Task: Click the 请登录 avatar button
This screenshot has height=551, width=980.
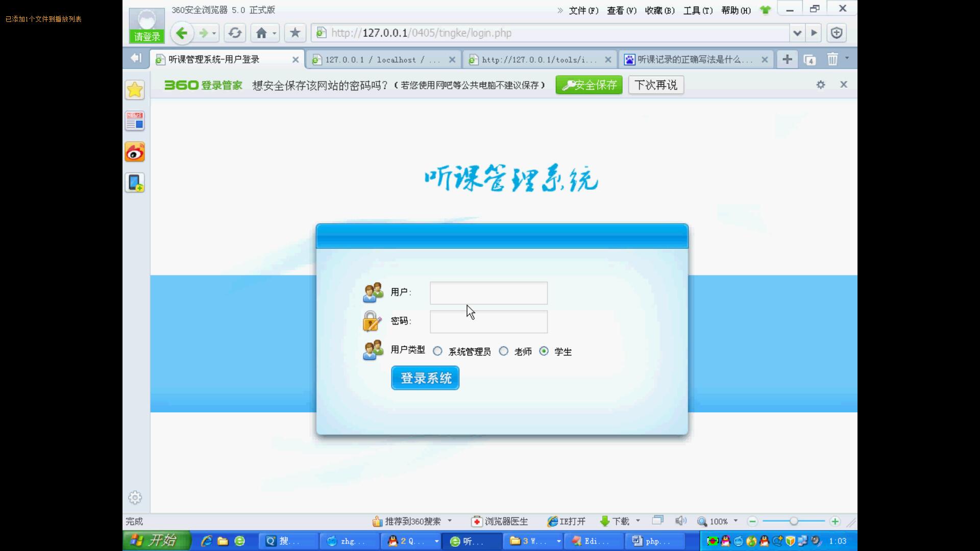Action: (147, 26)
